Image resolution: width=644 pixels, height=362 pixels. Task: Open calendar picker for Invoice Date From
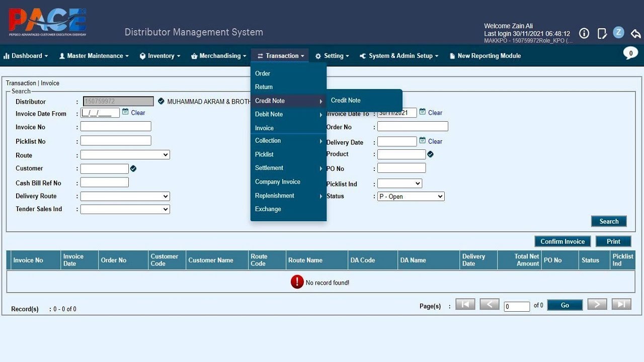(x=125, y=112)
